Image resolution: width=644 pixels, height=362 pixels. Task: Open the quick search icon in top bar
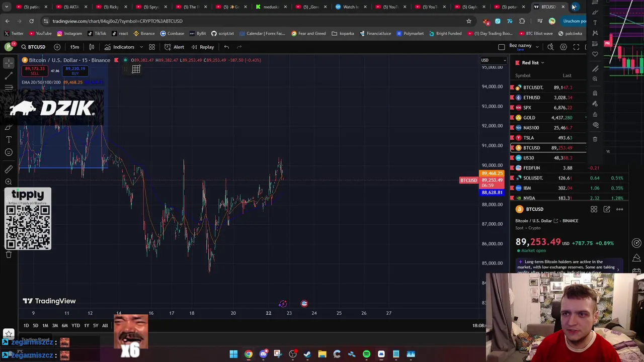550,47
